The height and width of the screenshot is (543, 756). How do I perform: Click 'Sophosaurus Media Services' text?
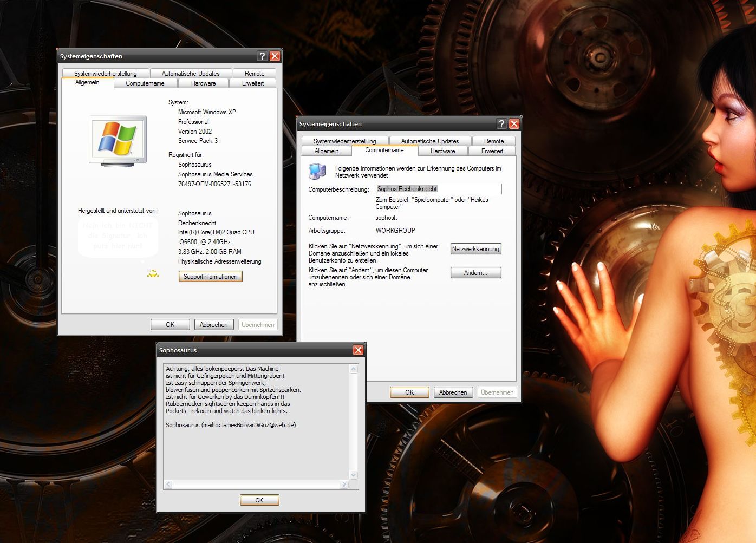[215, 174]
